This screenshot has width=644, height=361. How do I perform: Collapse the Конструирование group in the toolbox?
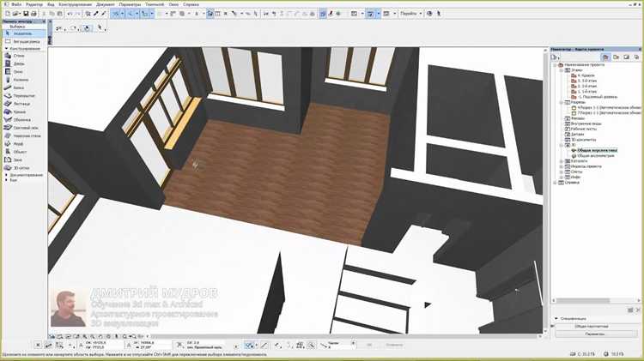pyautogui.click(x=7, y=48)
